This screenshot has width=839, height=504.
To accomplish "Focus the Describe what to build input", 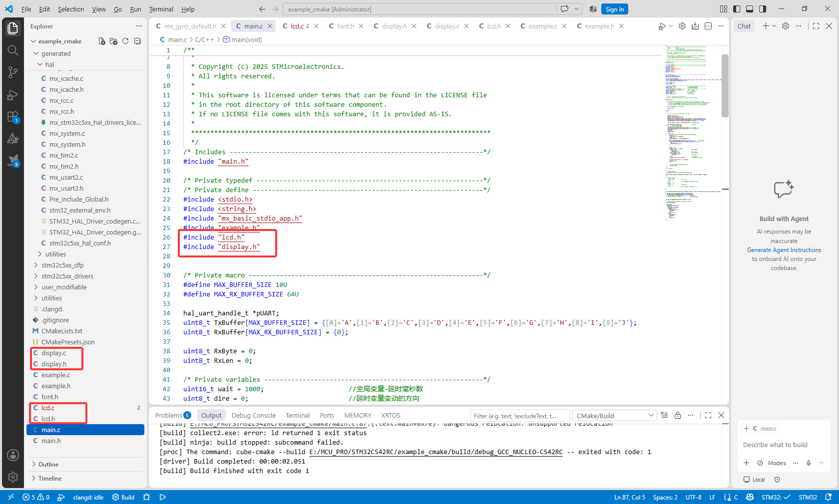I will [784, 445].
